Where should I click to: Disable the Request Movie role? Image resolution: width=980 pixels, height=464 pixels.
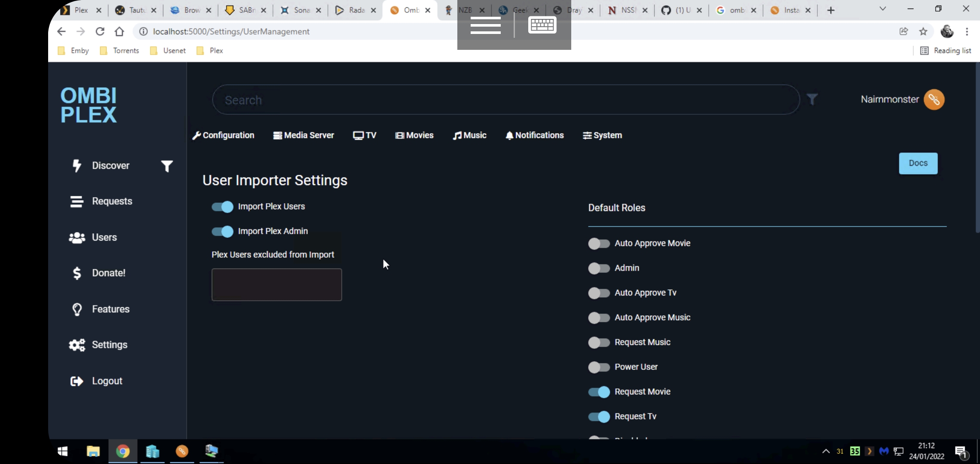[599, 392]
